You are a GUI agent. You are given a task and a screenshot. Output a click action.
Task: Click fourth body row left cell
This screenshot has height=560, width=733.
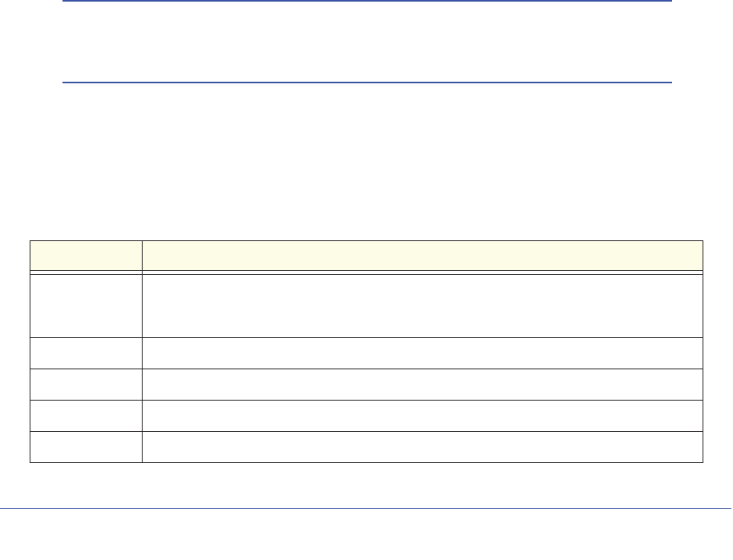click(x=86, y=416)
